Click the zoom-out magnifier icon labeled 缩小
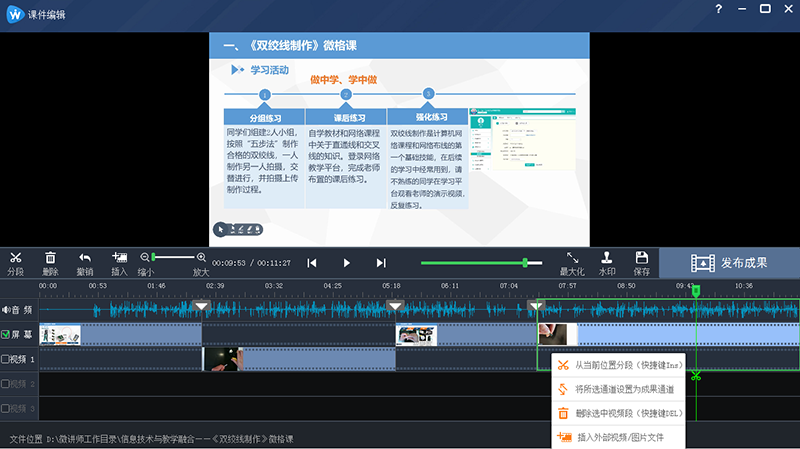Image resolution: width=800 pixels, height=449 pixels. tap(146, 258)
